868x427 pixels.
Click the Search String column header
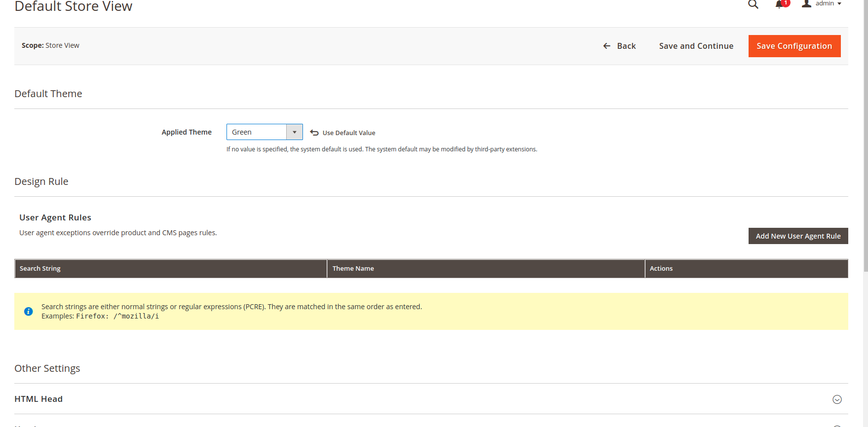tap(171, 269)
